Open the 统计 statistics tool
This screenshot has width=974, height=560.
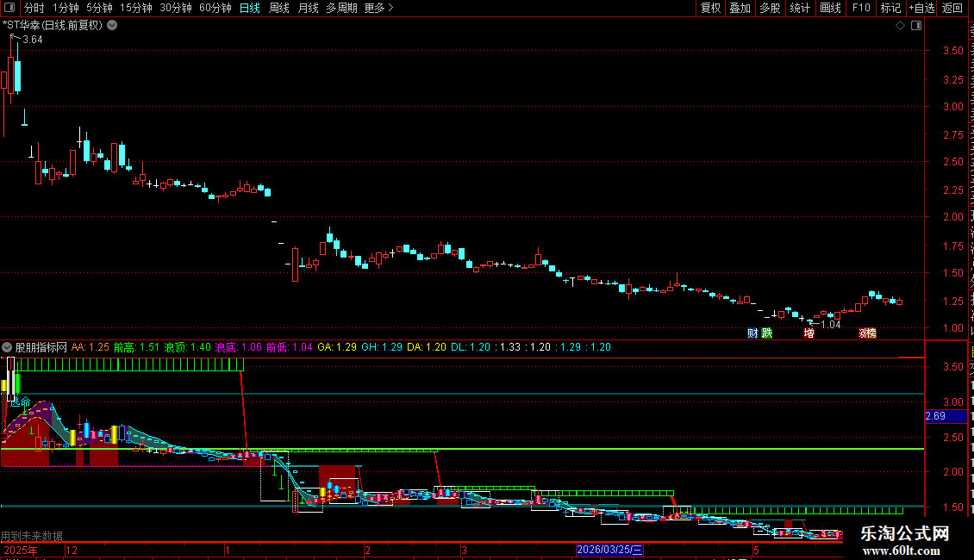(x=800, y=8)
